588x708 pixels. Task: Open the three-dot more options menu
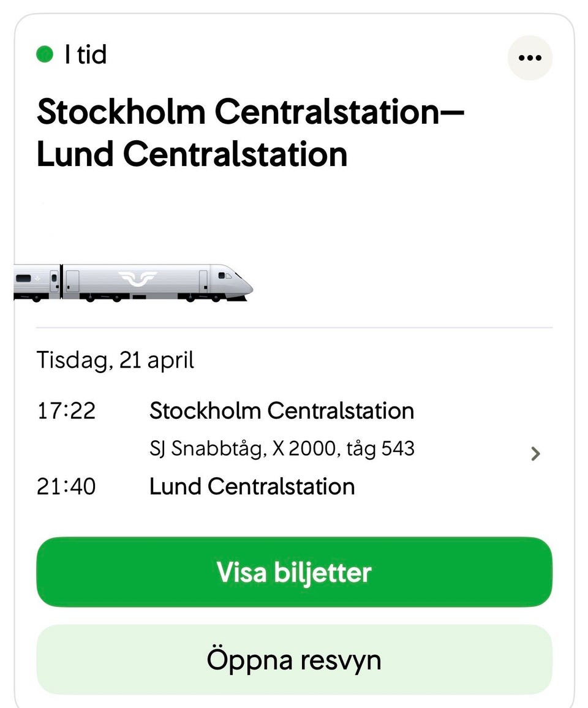click(x=530, y=58)
